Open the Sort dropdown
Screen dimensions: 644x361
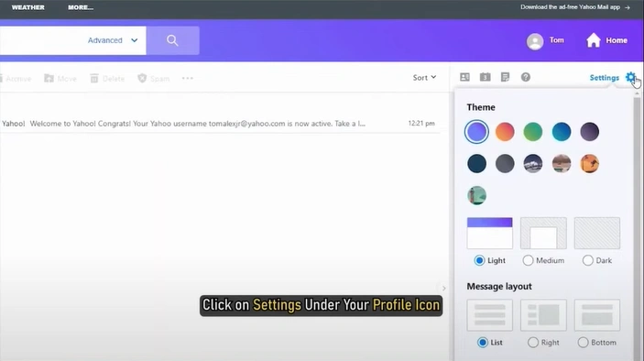point(424,78)
